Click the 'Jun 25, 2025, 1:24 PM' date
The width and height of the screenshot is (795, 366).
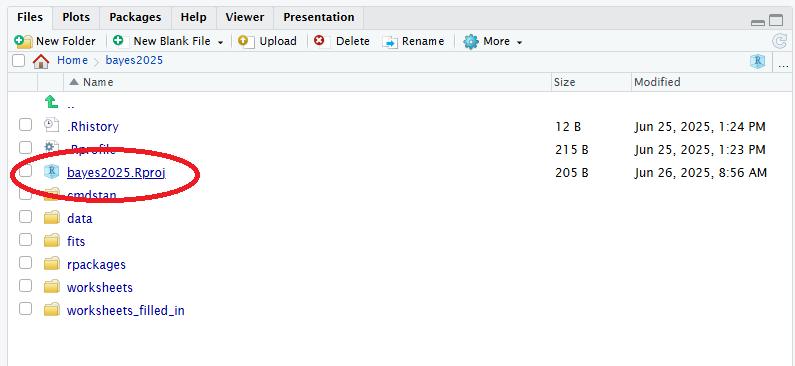(700, 127)
